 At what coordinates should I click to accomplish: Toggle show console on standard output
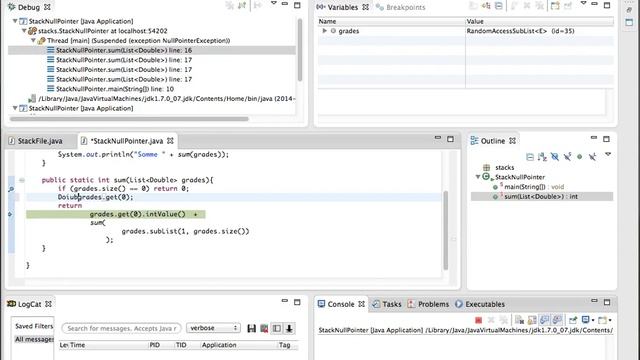coord(544,320)
